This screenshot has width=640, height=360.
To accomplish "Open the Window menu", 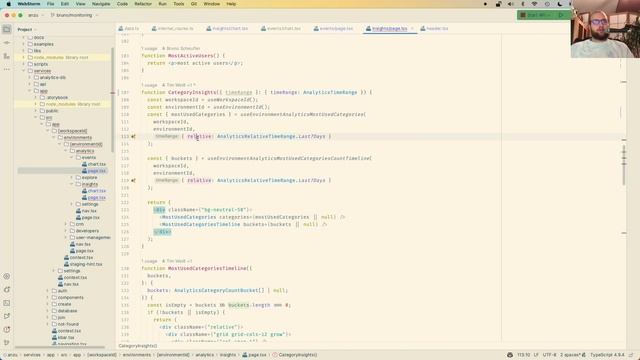I will (211, 4).
